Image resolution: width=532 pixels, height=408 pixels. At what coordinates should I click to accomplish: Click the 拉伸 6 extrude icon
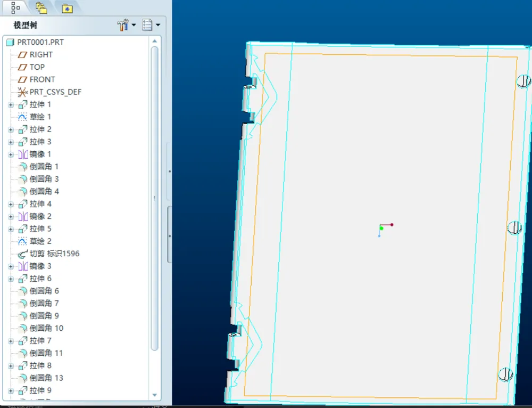[x=23, y=279]
